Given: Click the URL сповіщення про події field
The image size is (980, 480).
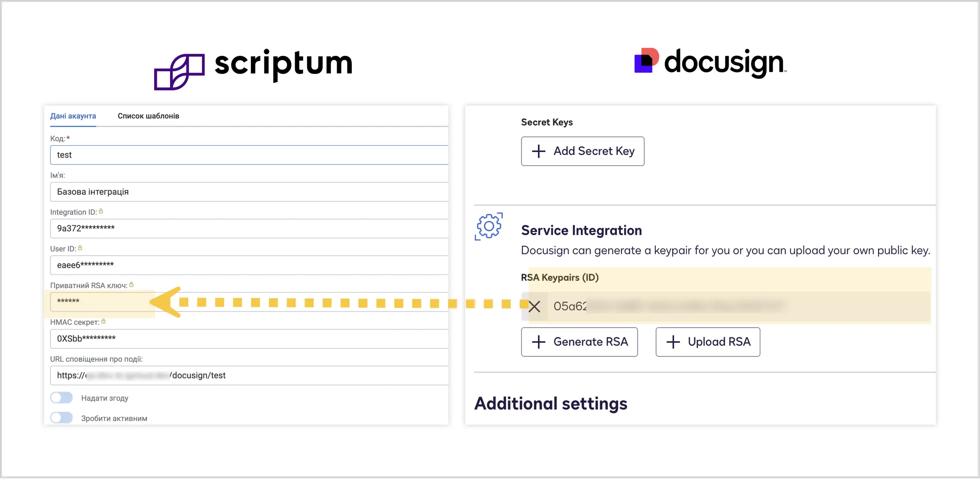Looking at the screenshot, I should click(249, 375).
